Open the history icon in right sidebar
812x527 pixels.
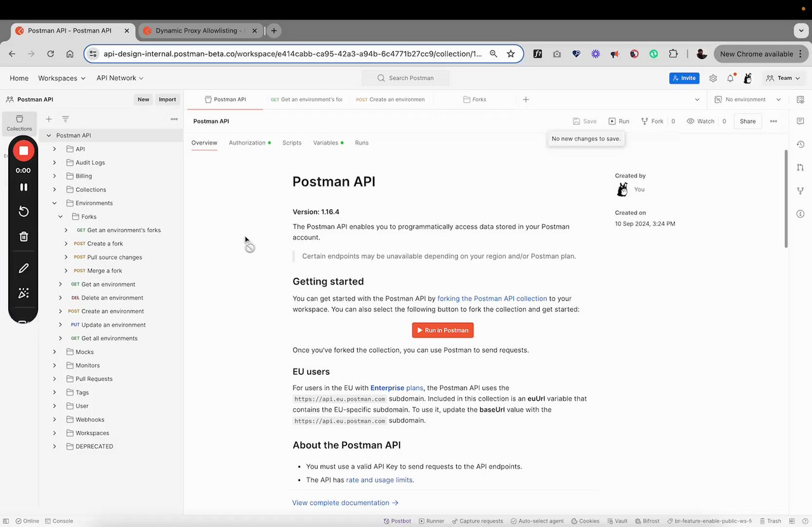coord(800,145)
